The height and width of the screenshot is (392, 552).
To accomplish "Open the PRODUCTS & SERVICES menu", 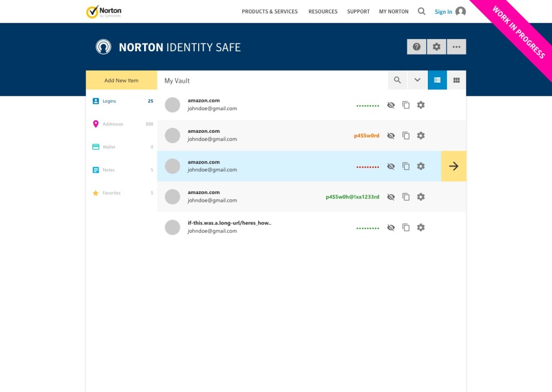I will pos(269,12).
